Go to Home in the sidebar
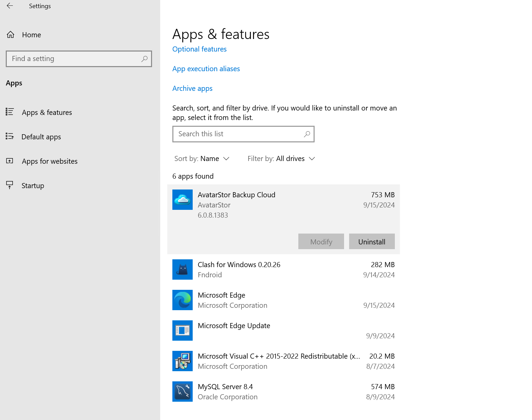This screenshot has width=532, height=420. point(31,35)
